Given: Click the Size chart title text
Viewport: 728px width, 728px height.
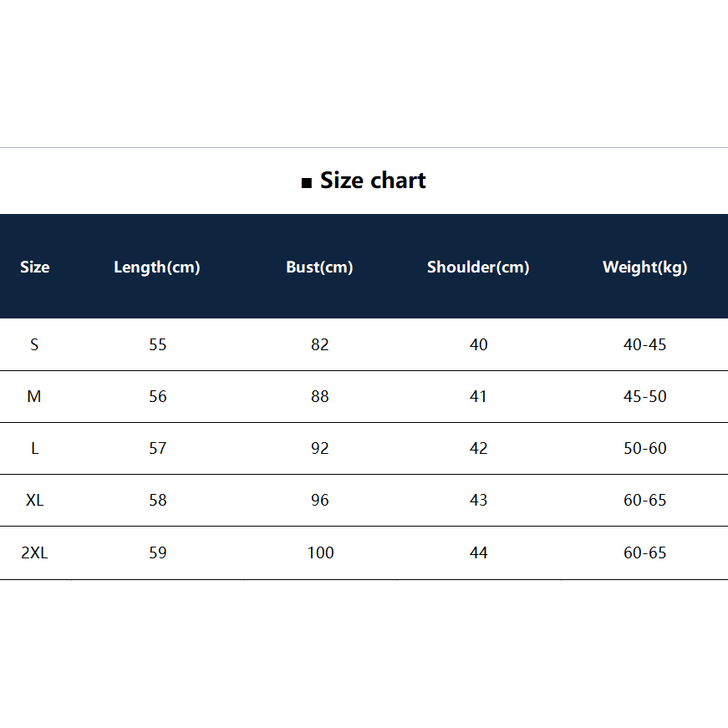Looking at the screenshot, I should click(x=373, y=181).
